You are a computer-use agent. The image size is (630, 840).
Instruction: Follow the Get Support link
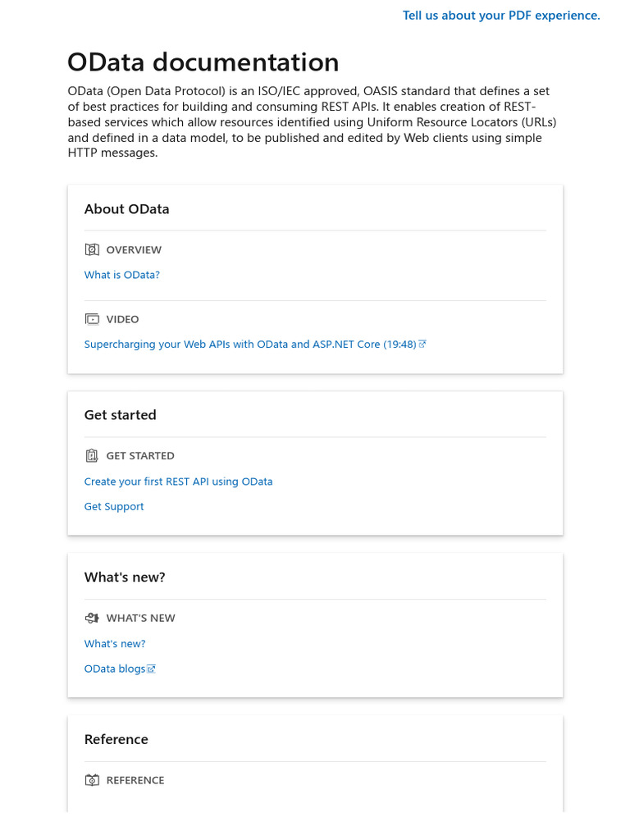[114, 507]
